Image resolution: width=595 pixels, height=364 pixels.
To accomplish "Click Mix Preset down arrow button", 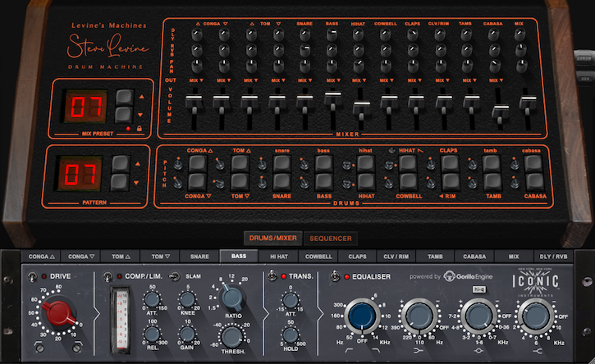I will pos(125,115).
